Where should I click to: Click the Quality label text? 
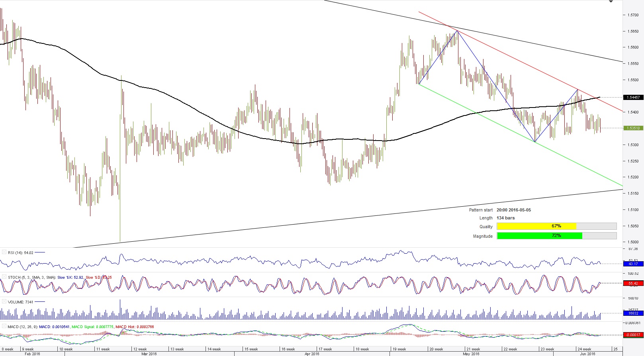coord(486,227)
